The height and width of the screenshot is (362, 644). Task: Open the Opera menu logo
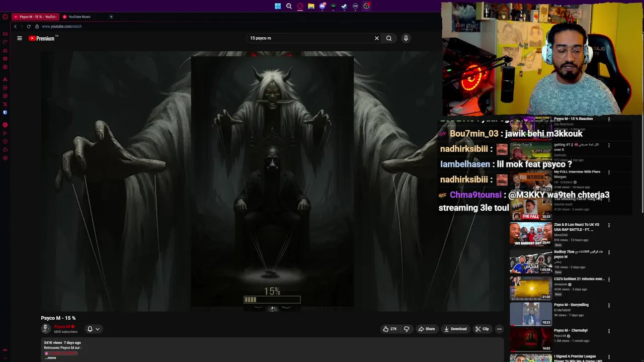point(5,17)
